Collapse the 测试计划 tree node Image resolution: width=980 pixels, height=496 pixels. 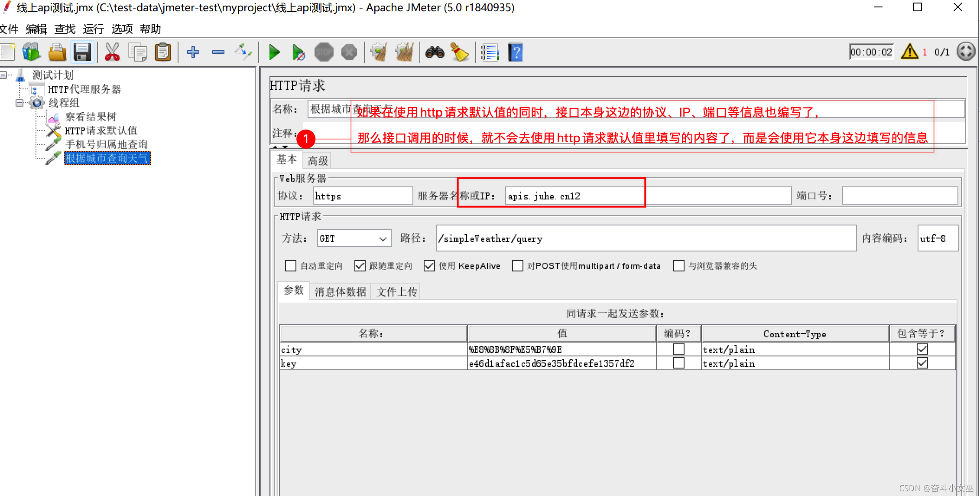(x=3, y=75)
